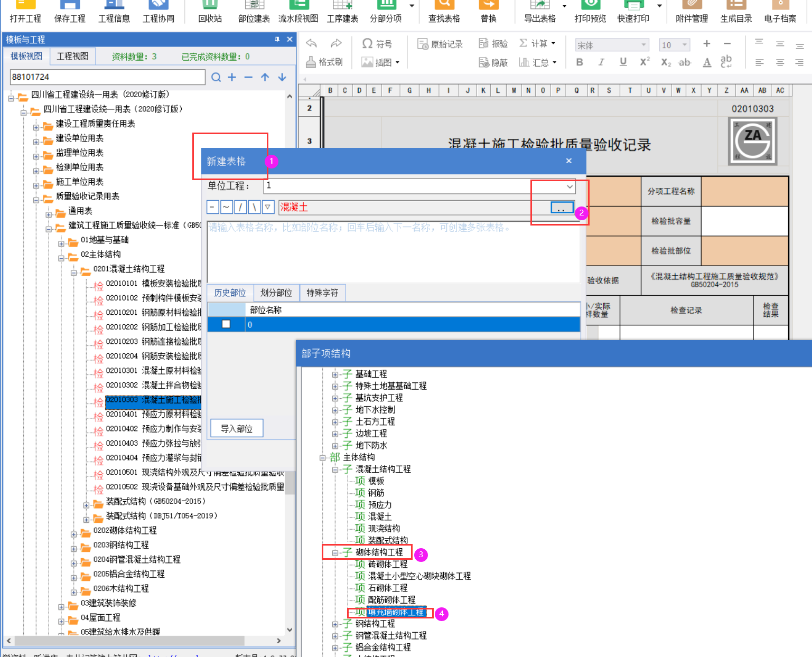Collapse the 0201混凝土结构工程 folder
Image resolution: width=812 pixels, height=657 pixels.
click(x=74, y=273)
